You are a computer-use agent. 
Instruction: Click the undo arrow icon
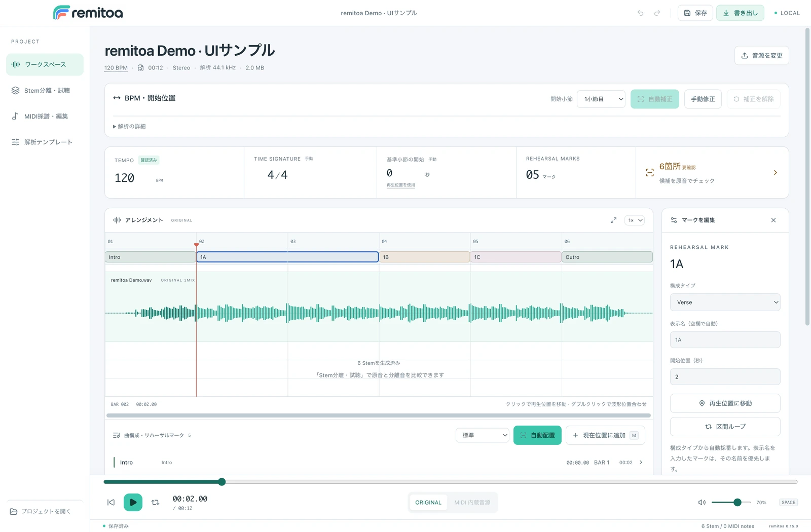[x=641, y=13]
